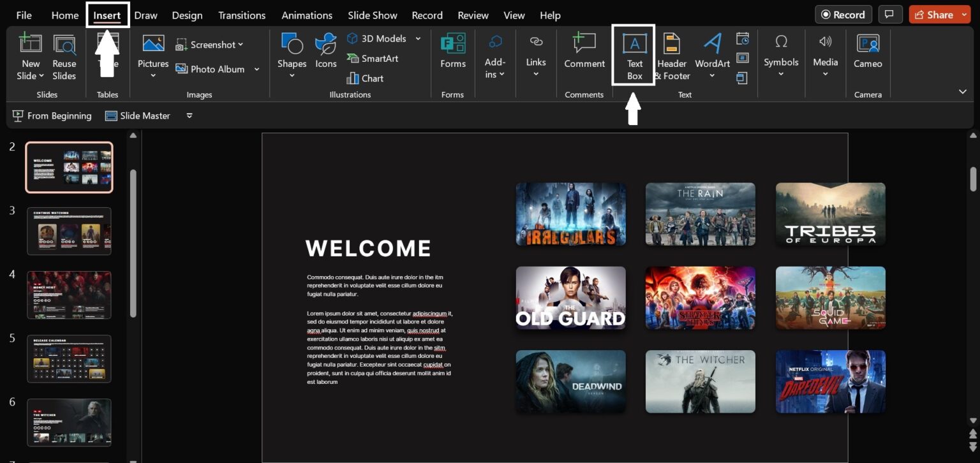Open the Media speaker menu

coord(825,55)
